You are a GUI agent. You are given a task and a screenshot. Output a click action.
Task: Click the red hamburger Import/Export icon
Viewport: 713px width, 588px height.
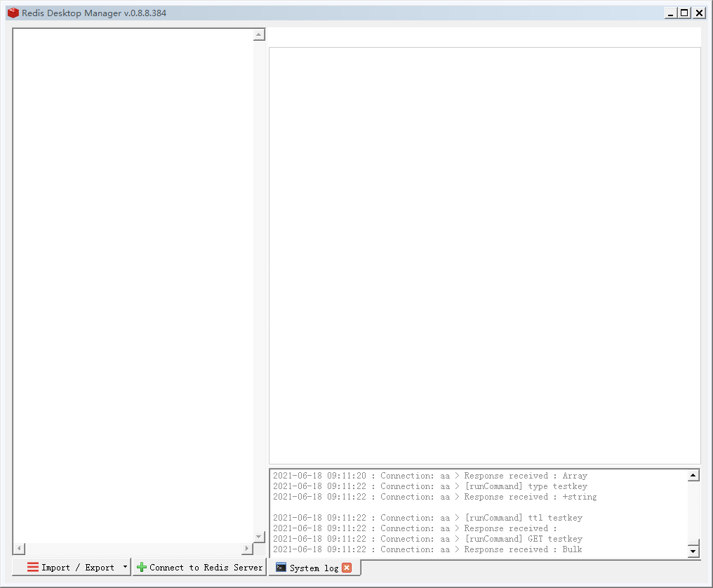coord(33,567)
